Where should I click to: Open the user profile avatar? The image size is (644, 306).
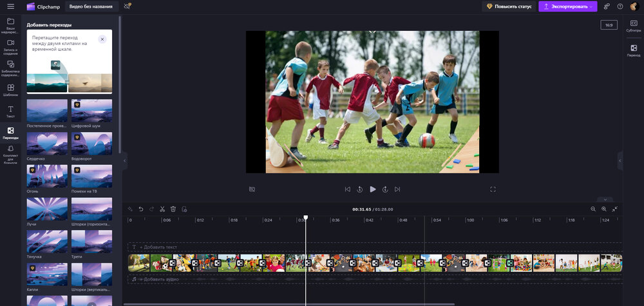[x=633, y=6]
